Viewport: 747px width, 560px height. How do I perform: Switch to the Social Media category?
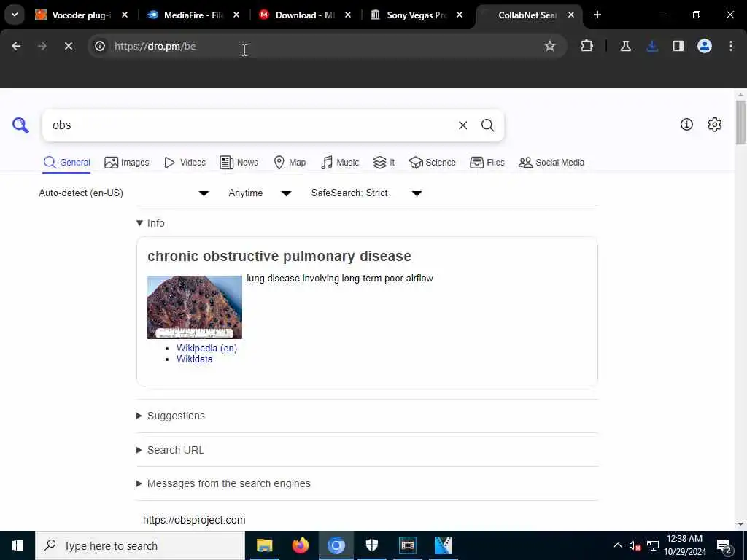pos(551,163)
